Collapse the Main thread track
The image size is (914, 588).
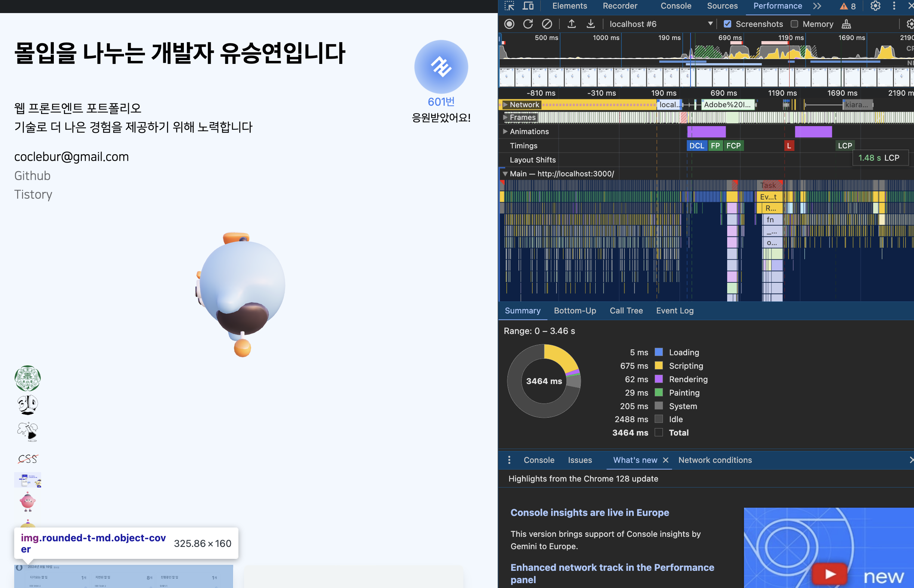click(x=505, y=174)
